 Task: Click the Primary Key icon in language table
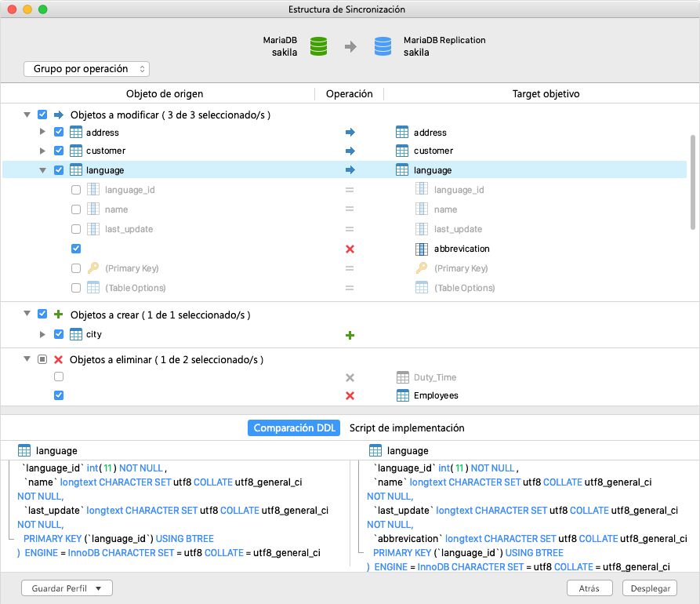93,267
